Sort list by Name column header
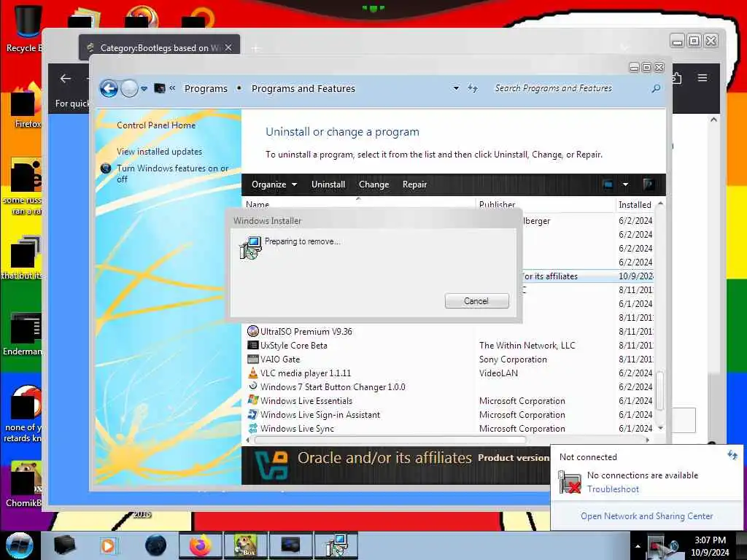747x560 pixels. coord(358,205)
